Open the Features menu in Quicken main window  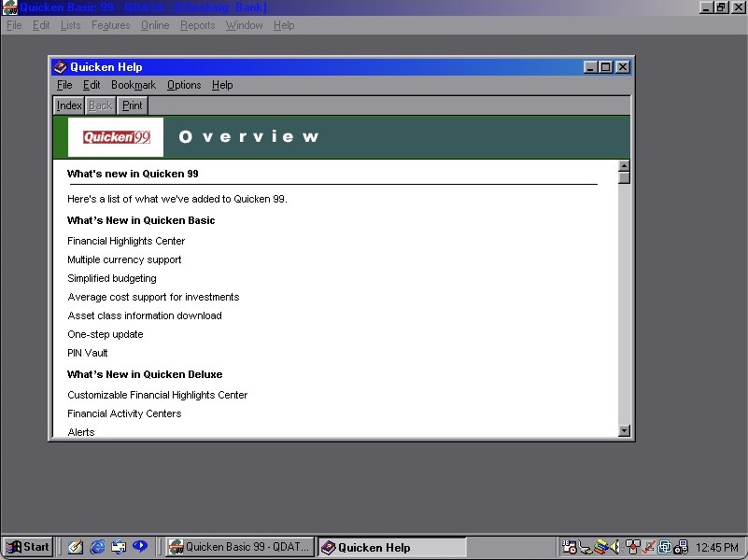[x=110, y=25]
